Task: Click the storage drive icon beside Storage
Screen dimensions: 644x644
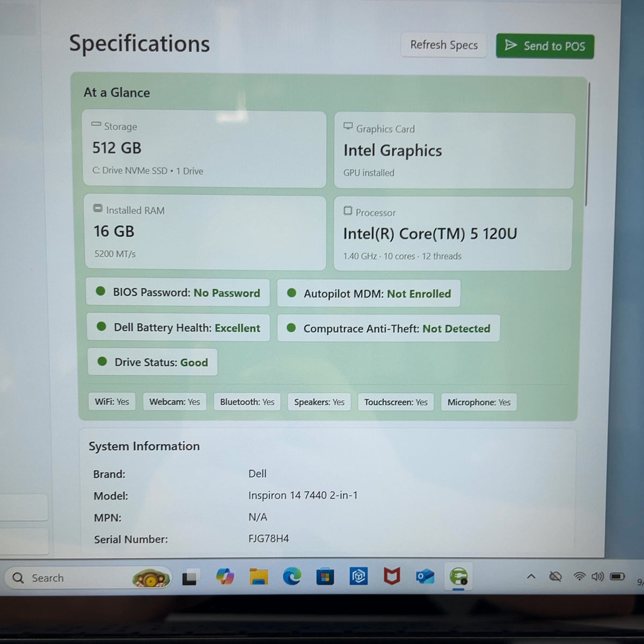Action: tap(96, 125)
